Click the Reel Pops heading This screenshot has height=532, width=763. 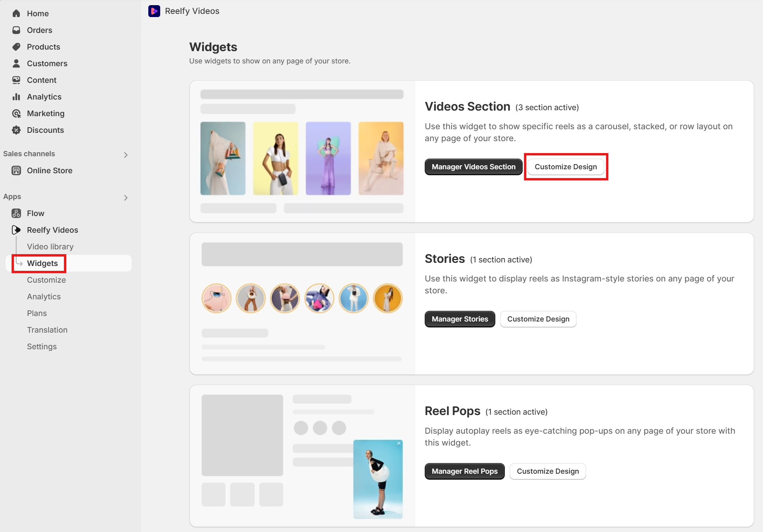(x=452, y=411)
